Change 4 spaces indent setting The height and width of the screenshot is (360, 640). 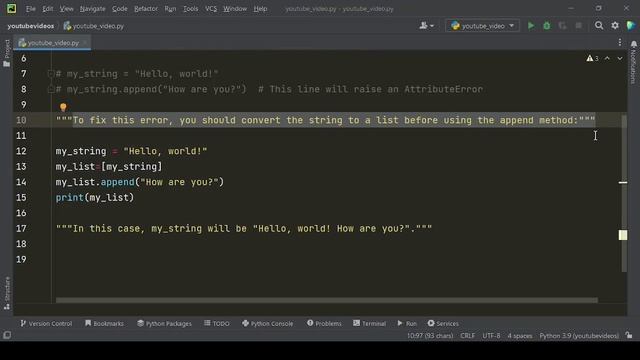[x=520, y=336]
